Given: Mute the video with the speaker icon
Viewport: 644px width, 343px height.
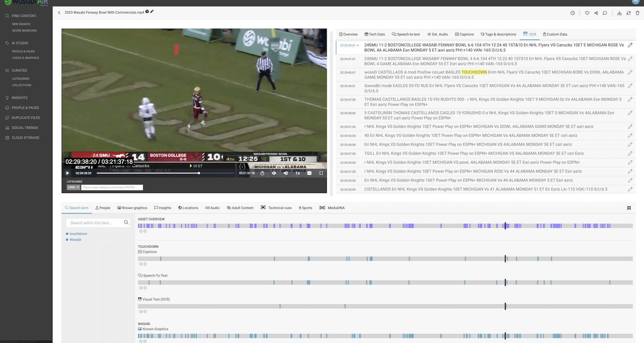Looking at the screenshot, I should [286, 173].
